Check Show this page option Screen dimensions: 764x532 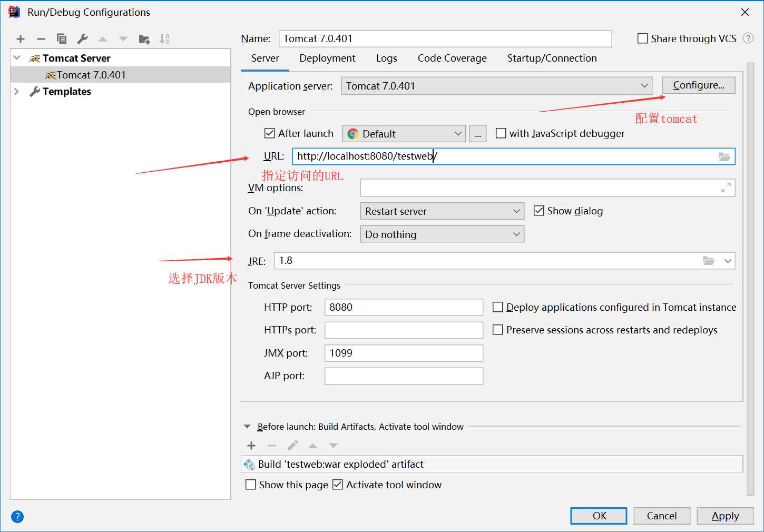tap(251, 485)
